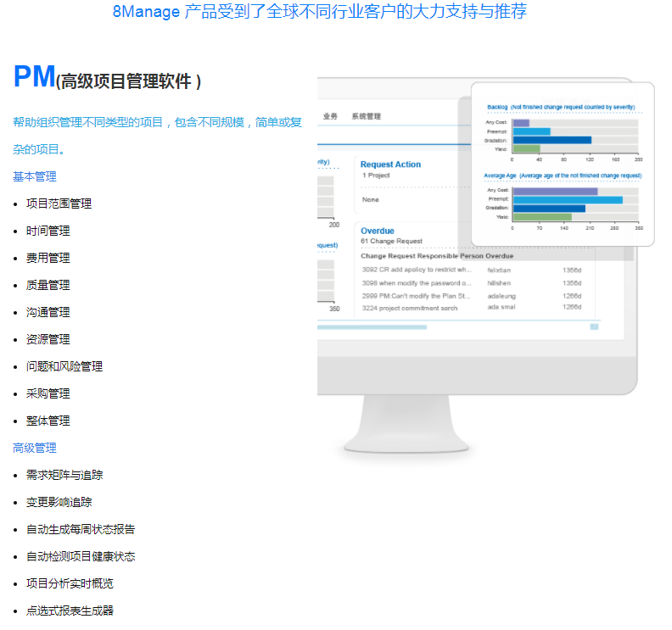Open the 3224 project commitment serch row
Image resolution: width=672 pixels, height=630 pixels.
(x=472, y=308)
